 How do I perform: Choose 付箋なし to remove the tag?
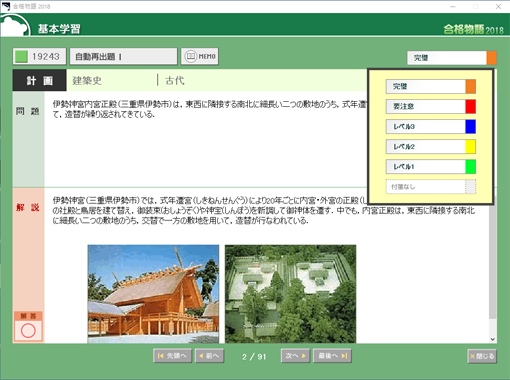431,187
